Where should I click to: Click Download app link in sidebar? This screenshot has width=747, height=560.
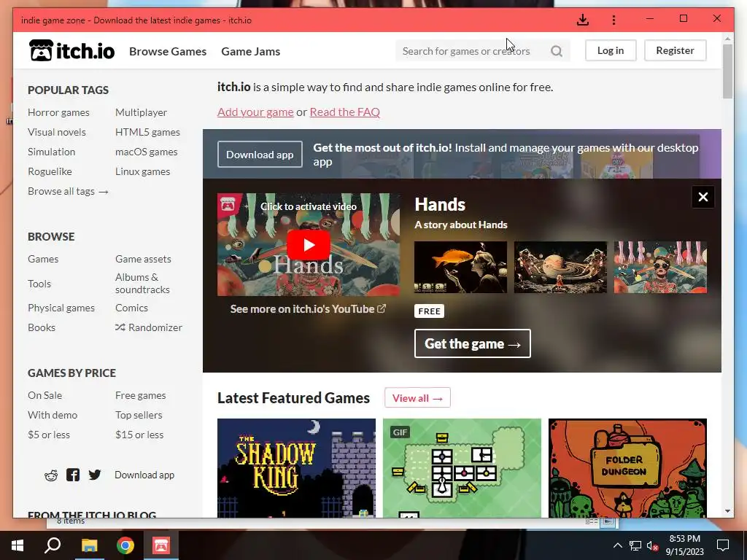click(144, 475)
